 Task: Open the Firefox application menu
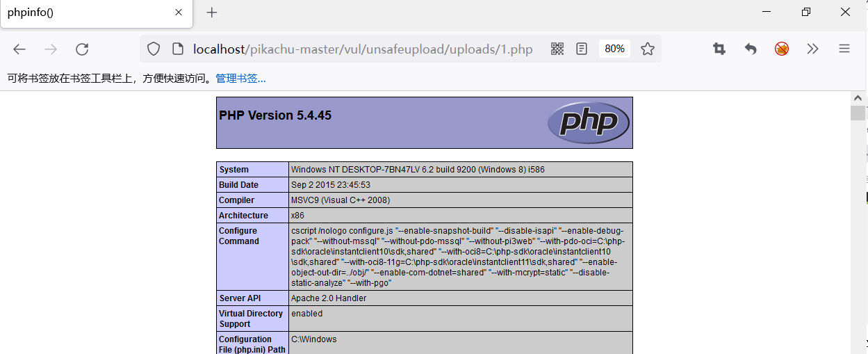[x=844, y=49]
